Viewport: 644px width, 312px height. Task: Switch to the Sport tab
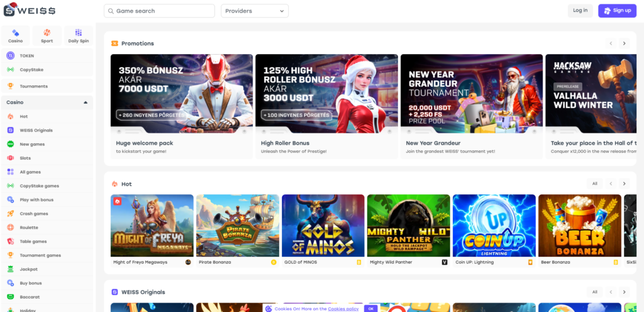(x=47, y=35)
